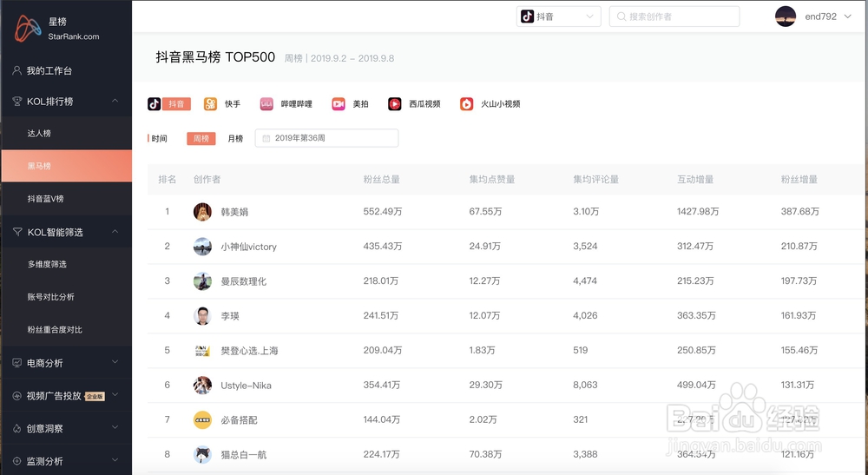
Task: Open the 抖音 platform dropdown in header
Action: point(558,16)
